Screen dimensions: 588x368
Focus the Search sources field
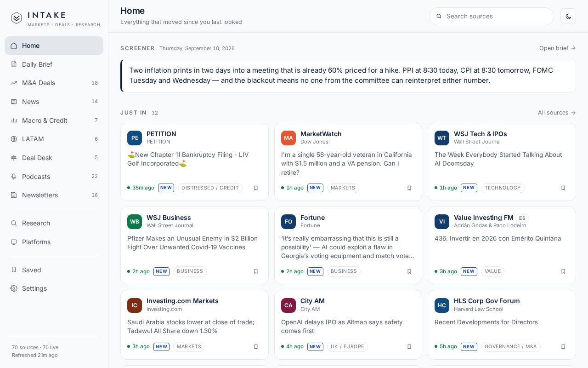491,16
